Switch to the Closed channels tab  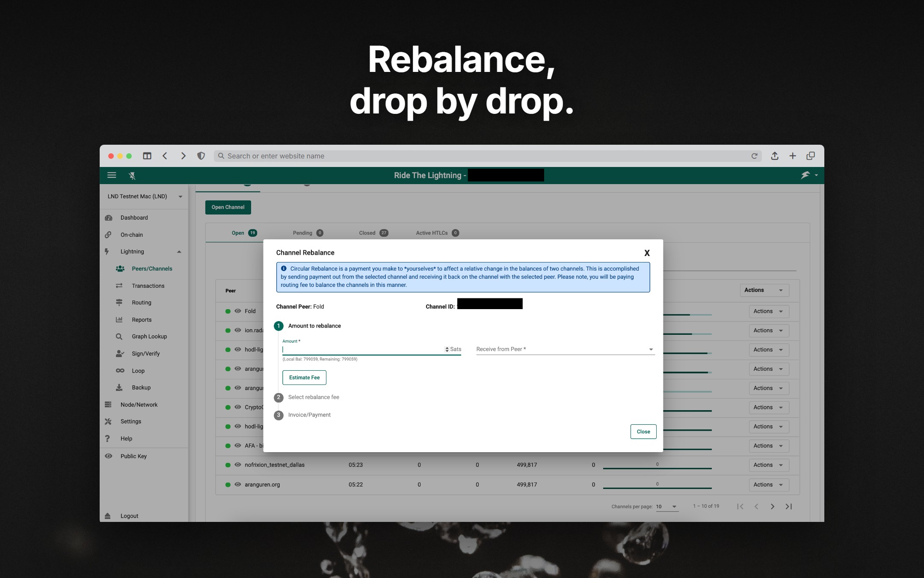tap(373, 233)
